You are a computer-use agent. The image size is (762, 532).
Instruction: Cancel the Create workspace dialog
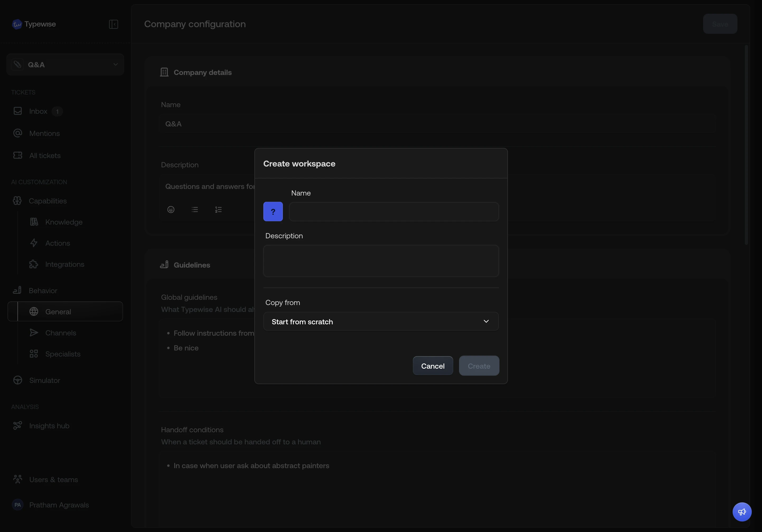tap(433, 365)
